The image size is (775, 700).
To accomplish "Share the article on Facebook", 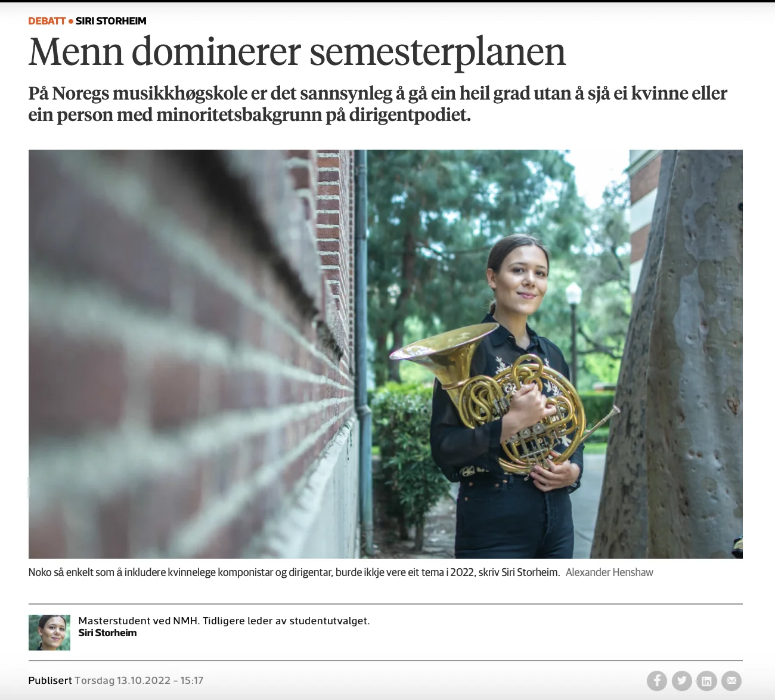I will [657, 680].
